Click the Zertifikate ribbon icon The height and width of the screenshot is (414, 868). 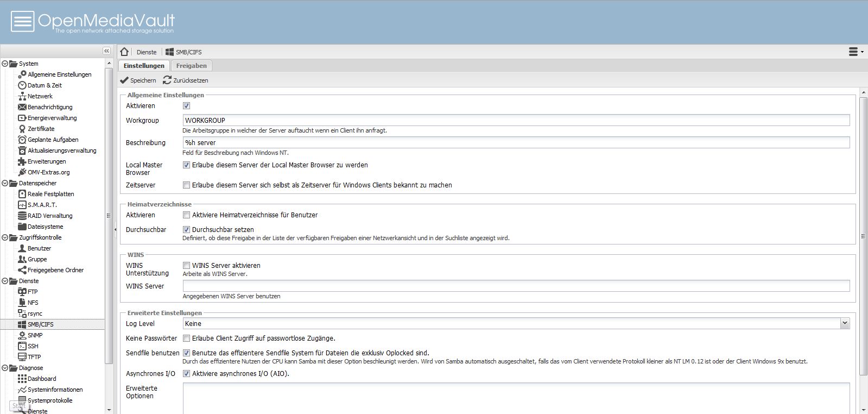(x=22, y=129)
